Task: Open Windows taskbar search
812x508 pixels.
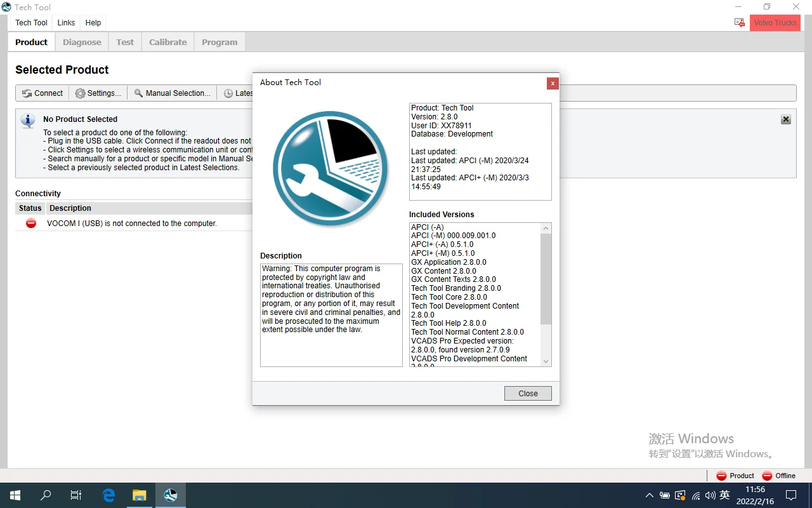Action: 46,495
